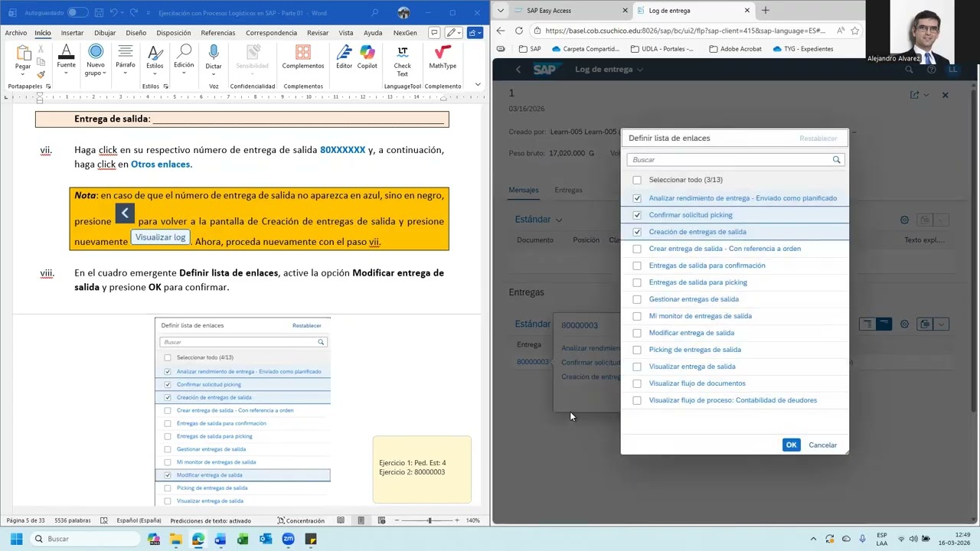Uncheck Confirmar solicitud picking checkbox
The image size is (980, 551).
(637, 215)
